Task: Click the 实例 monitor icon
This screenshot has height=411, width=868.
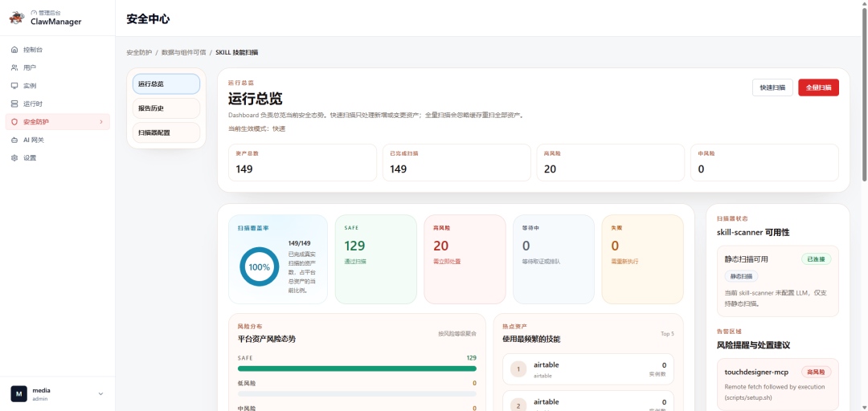Action: coord(14,86)
